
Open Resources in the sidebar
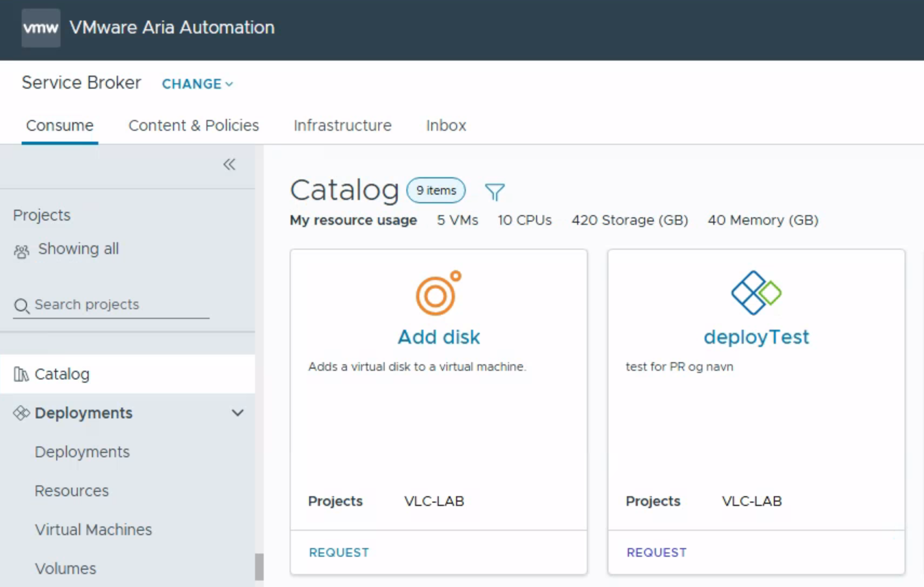click(72, 491)
